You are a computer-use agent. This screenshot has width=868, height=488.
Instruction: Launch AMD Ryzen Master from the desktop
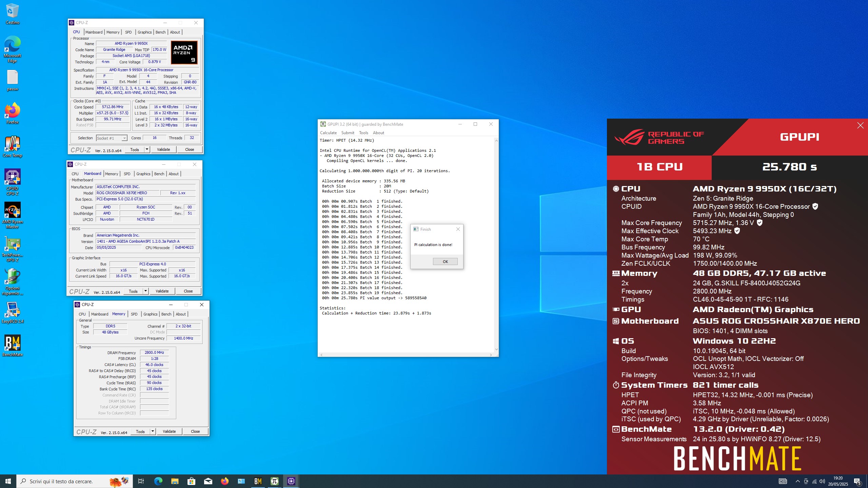pyautogui.click(x=12, y=216)
